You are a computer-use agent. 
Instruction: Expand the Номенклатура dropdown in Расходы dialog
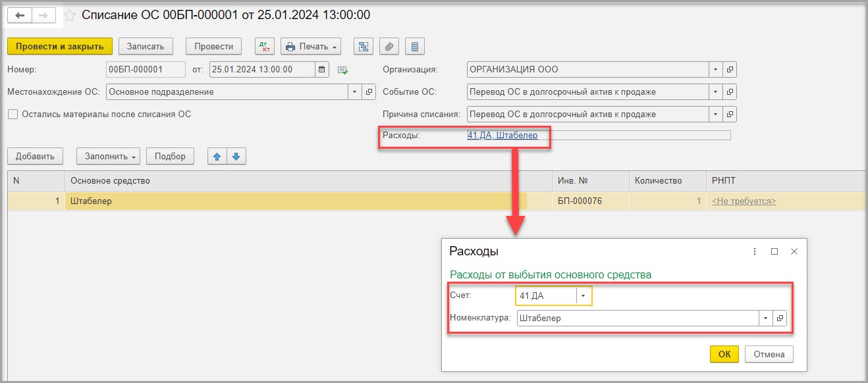pyautogui.click(x=765, y=318)
